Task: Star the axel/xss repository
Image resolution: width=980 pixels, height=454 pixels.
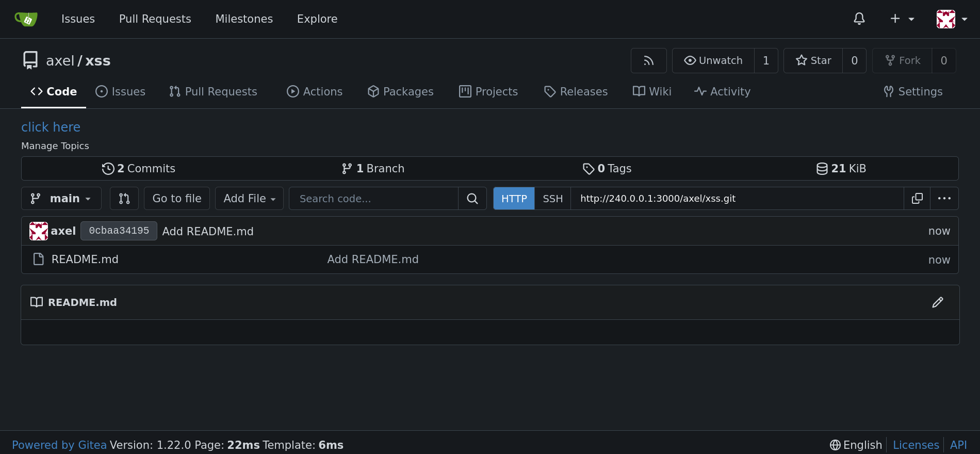Action: tap(813, 61)
